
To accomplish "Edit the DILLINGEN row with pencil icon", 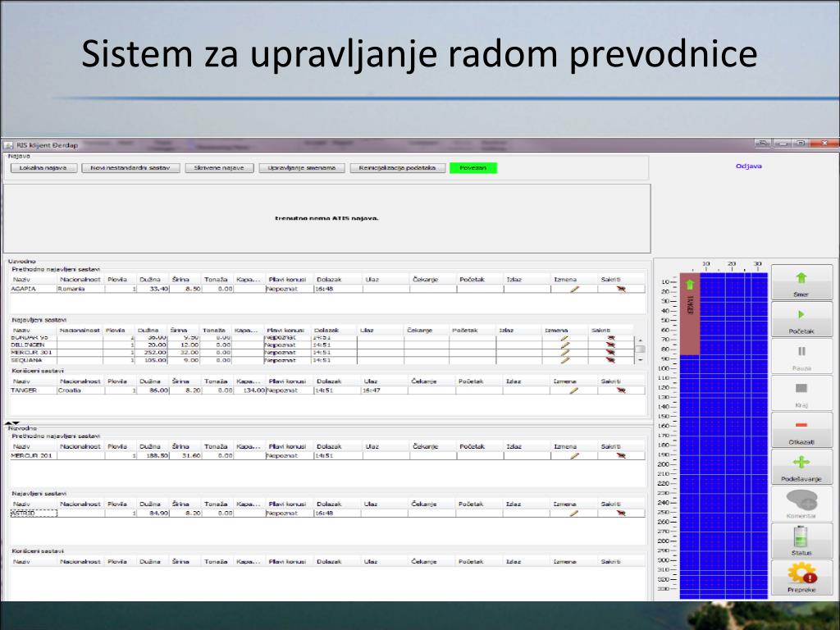I will point(564,345).
